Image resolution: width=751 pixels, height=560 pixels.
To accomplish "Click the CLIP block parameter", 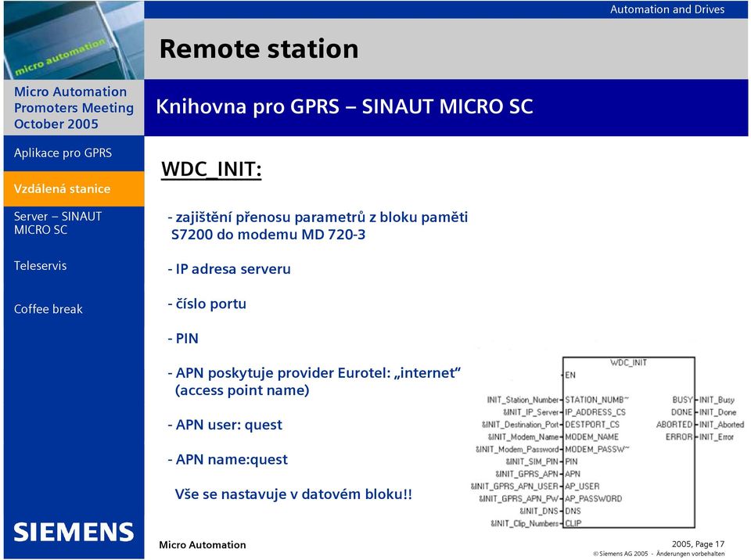I will click(x=573, y=524).
